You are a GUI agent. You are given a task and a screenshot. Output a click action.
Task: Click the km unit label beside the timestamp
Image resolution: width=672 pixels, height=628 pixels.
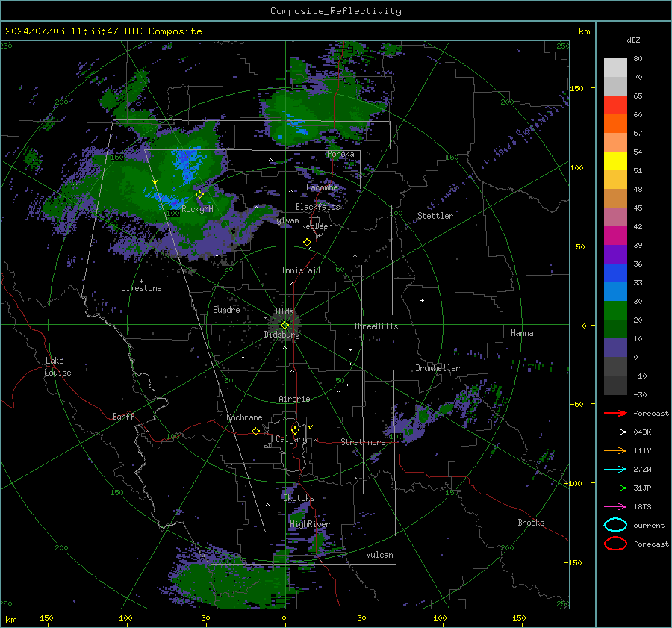584,31
